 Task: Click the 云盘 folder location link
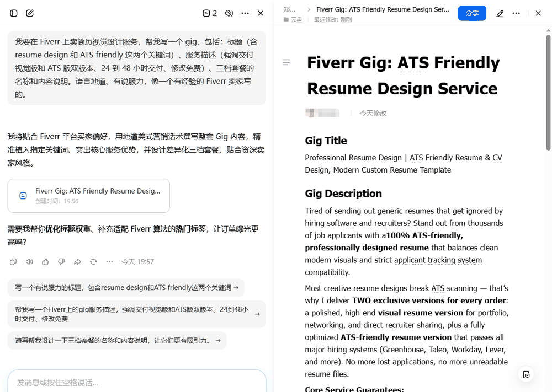[x=293, y=20]
